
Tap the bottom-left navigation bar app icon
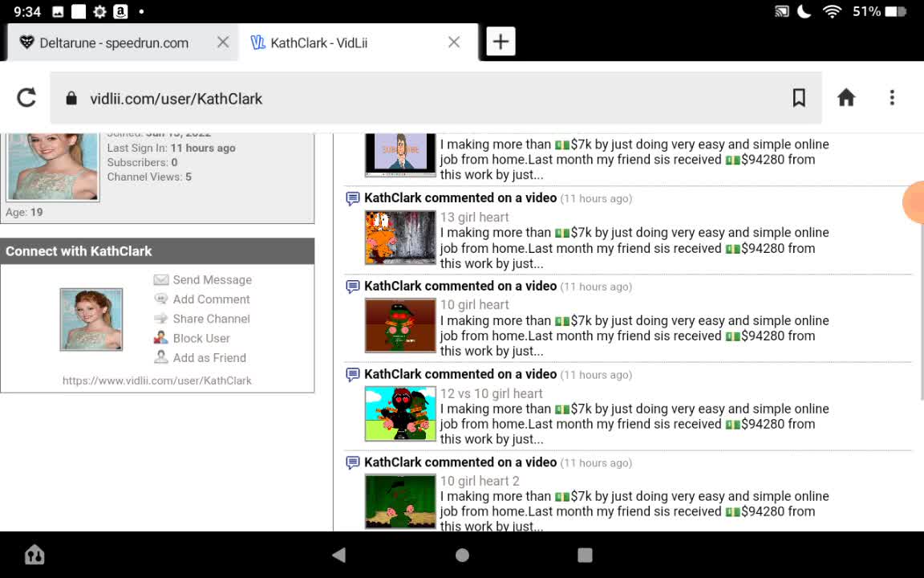(34, 555)
